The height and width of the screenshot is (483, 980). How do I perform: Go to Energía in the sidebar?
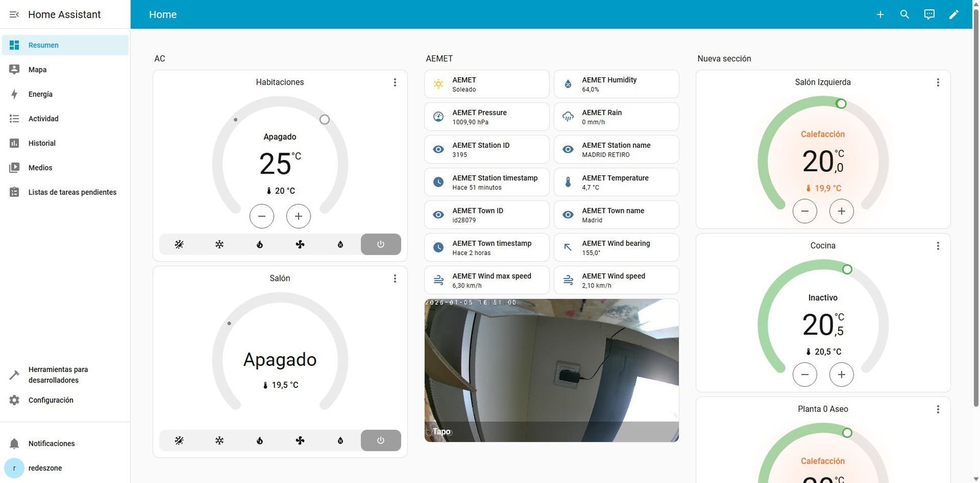[40, 94]
